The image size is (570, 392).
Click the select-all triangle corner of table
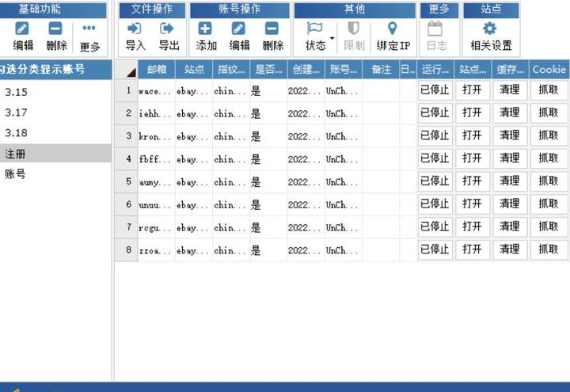click(131, 72)
